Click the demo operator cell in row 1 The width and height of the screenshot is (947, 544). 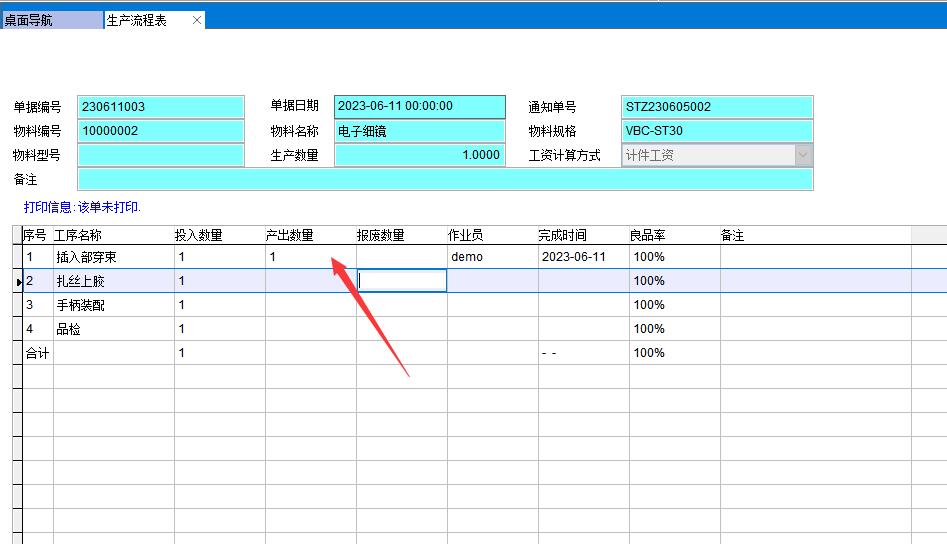click(x=492, y=257)
